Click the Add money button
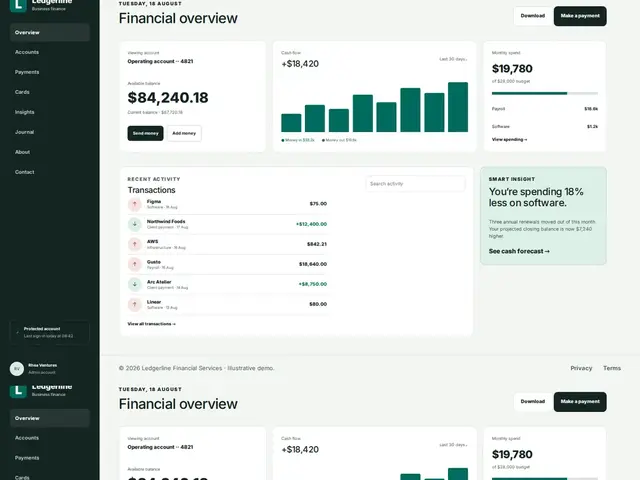This screenshot has height=480, width=640. (184, 133)
